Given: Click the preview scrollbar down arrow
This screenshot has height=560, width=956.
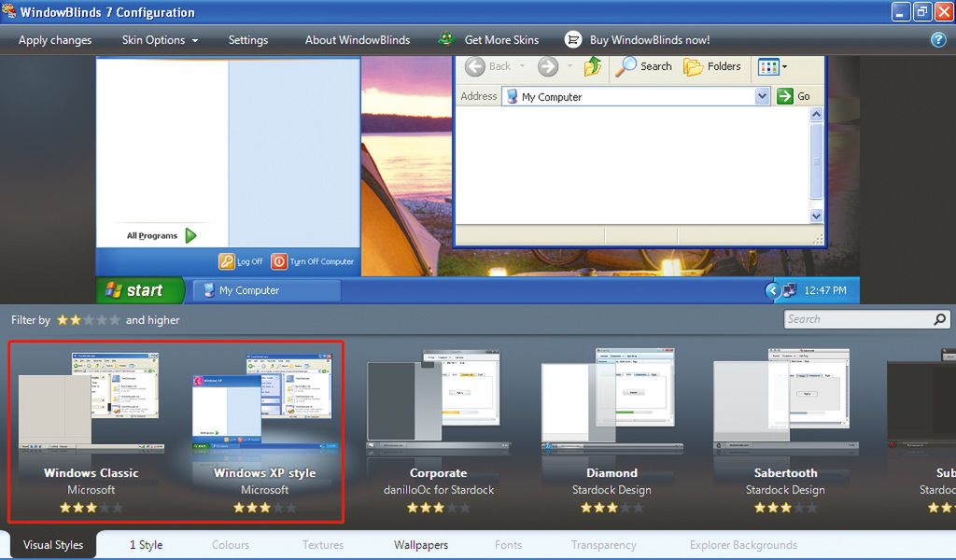Looking at the screenshot, I should 816,216.
